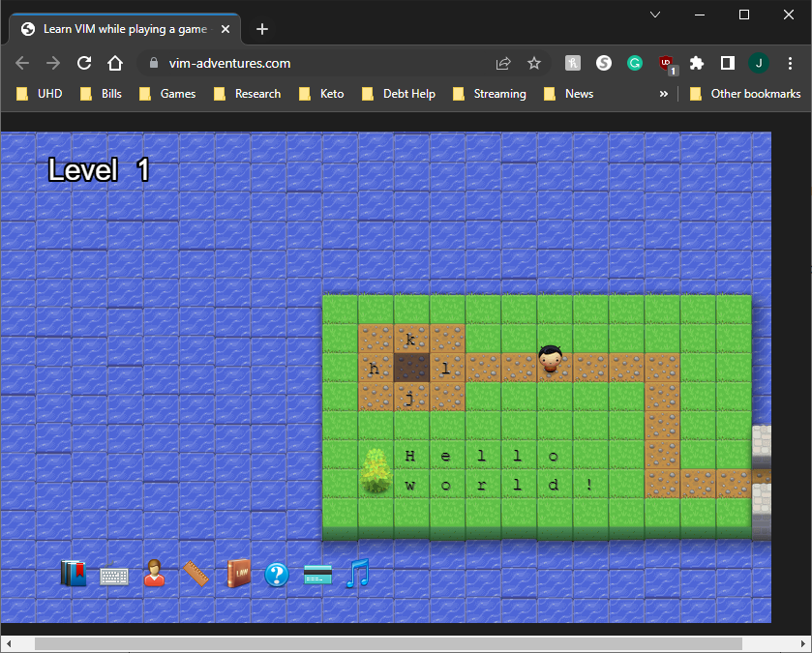Screen dimensions: 812x653
Task: Open the UHD bookmarks folder
Action: point(40,94)
